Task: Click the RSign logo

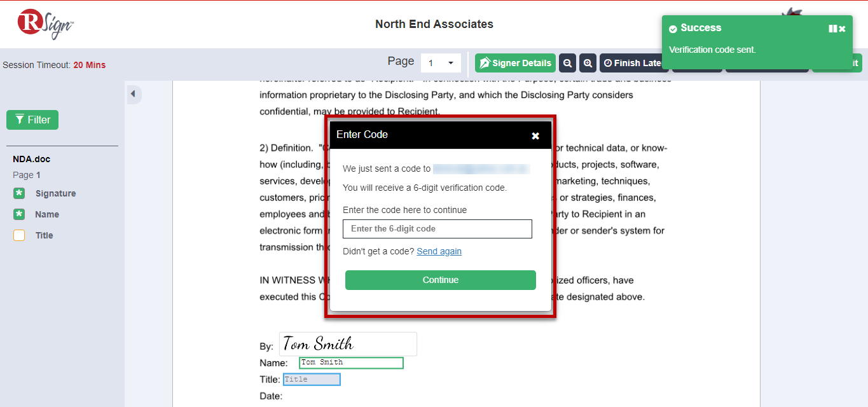Action: 46,24
